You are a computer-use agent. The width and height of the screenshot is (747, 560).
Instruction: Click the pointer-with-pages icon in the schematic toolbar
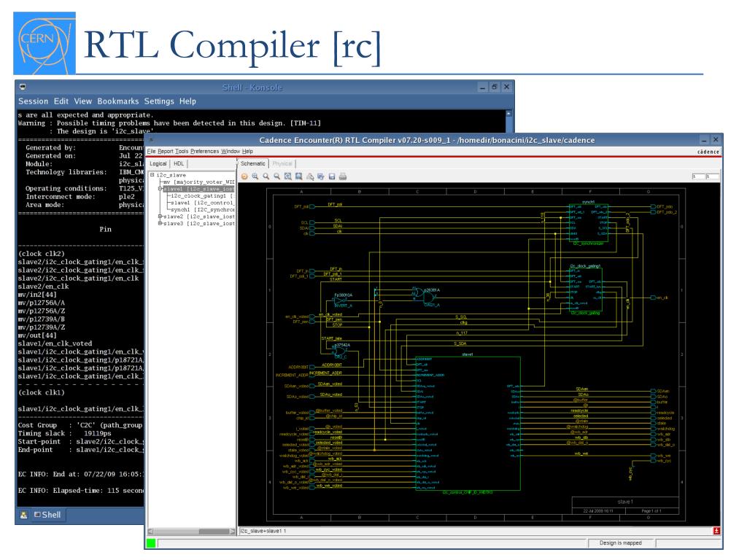pyautogui.click(x=310, y=176)
